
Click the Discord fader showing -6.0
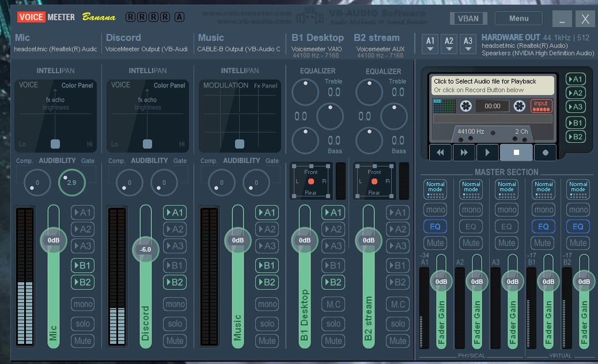click(x=145, y=249)
